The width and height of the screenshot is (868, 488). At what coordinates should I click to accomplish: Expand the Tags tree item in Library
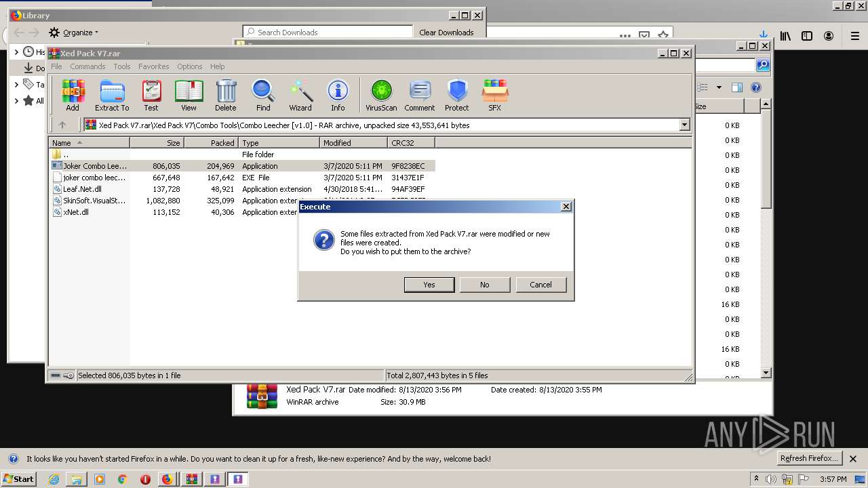click(16, 84)
